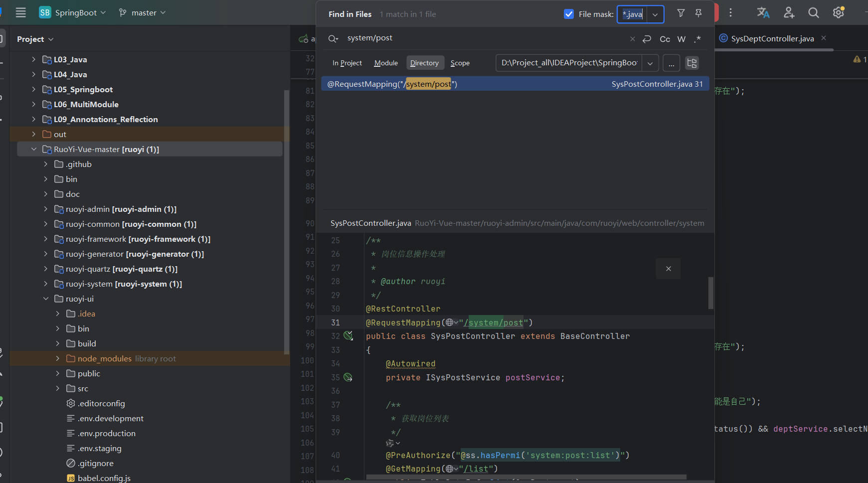Screen dimensions: 868x483
Task: Open the main hamburger menu
Action: tap(20, 12)
